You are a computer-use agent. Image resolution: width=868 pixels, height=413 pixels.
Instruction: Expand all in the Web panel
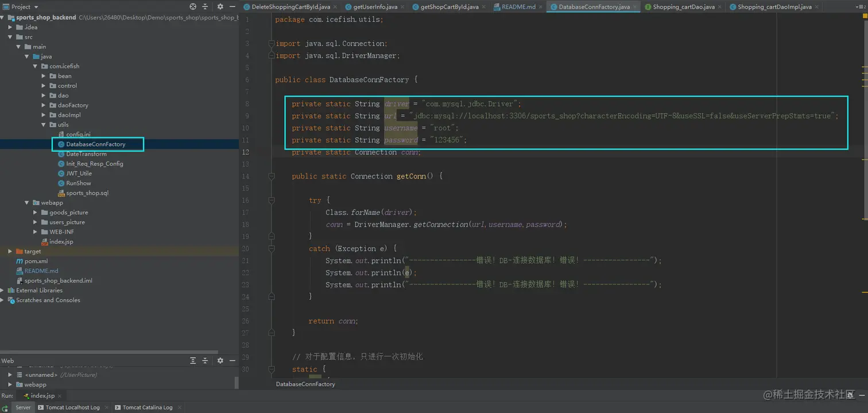(193, 361)
